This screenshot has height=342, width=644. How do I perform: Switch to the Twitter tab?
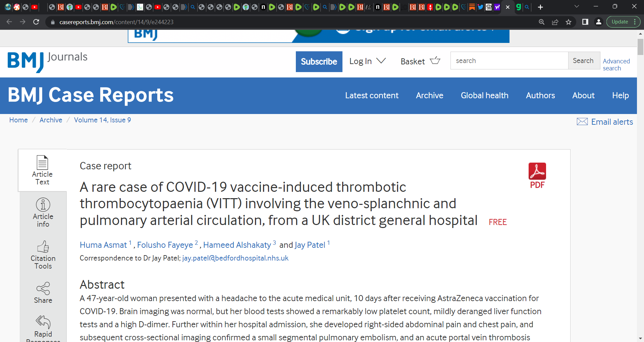pos(480,7)
